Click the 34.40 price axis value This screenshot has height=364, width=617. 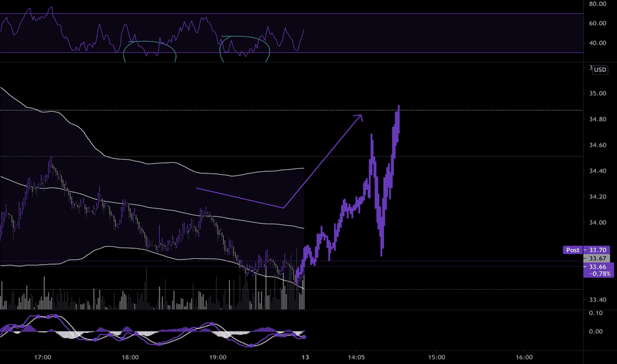click(598, 171)
